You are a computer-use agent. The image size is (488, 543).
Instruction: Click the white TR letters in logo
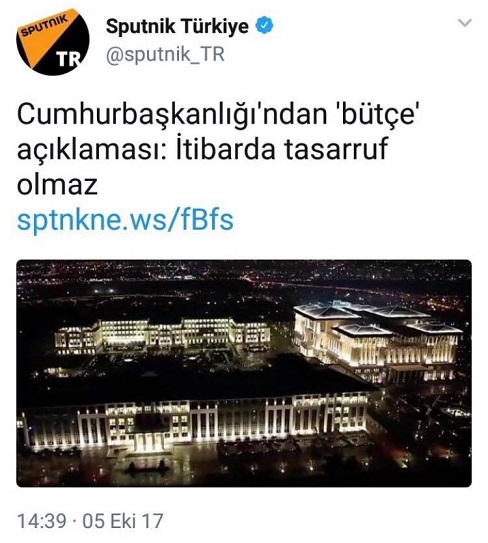point(69,60)
